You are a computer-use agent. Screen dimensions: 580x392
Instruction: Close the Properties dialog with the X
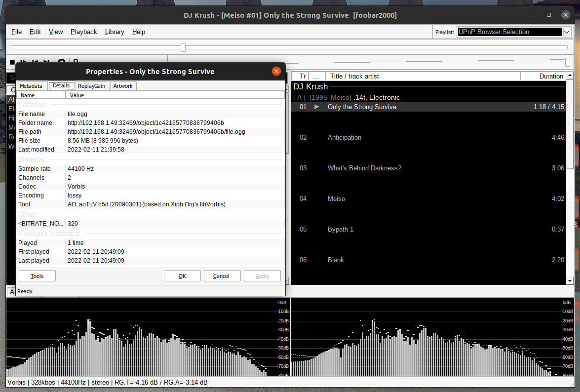tap(276, 71)
